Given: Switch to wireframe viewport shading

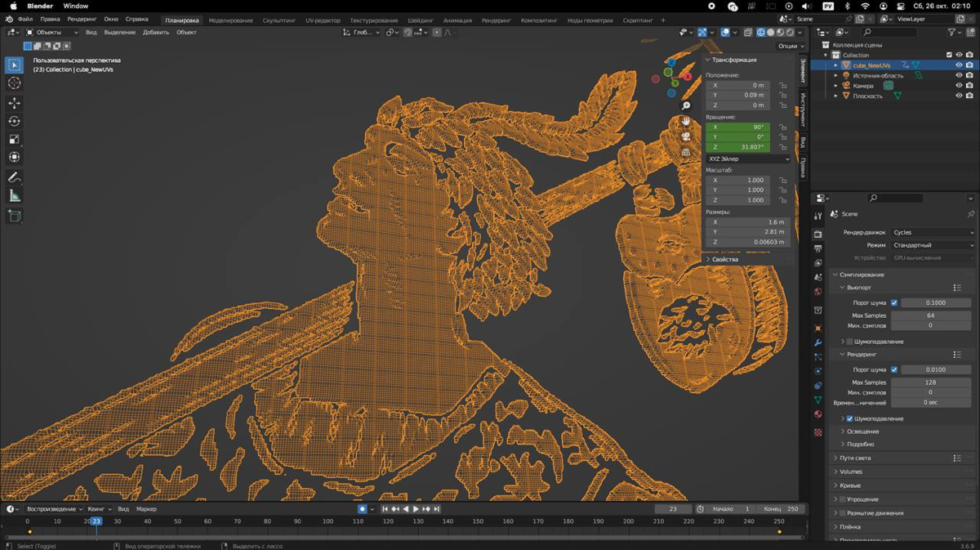Looking at the screenshot, I should [760, 33].
